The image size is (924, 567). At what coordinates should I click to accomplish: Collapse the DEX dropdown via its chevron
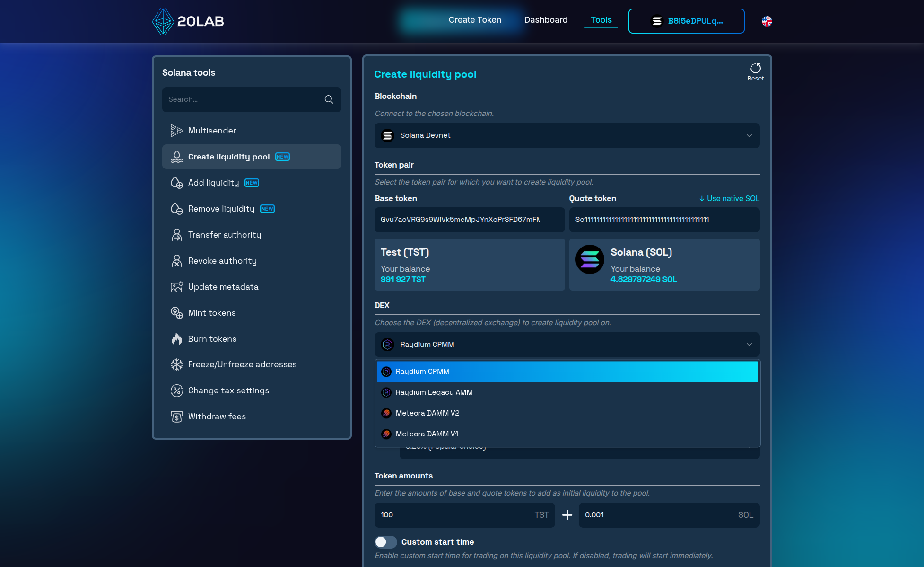click(x=749, y=345)
